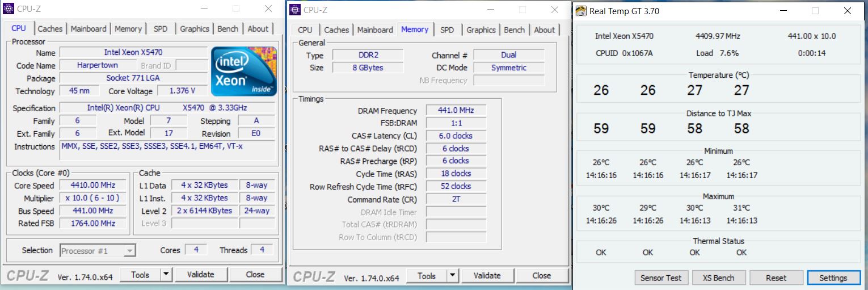Click Command Rate value 2T
868x290 pixels.
pos(456,199)
